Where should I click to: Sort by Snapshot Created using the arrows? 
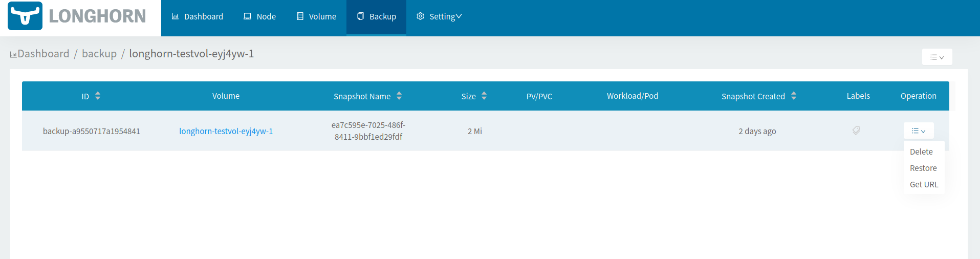(794, 96)
